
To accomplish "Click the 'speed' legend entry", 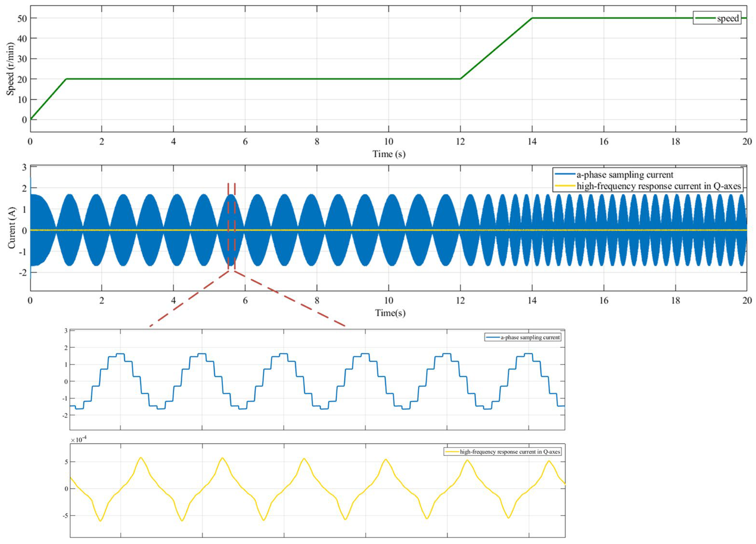I will click(x=728, y=18).
